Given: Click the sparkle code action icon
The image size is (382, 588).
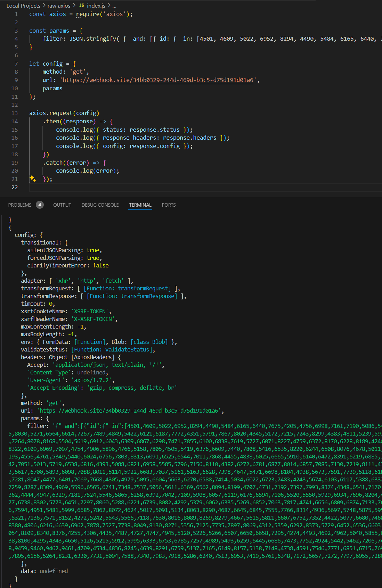Looking at the screenshot, I should pyautogui.click(x=33, y=179).
